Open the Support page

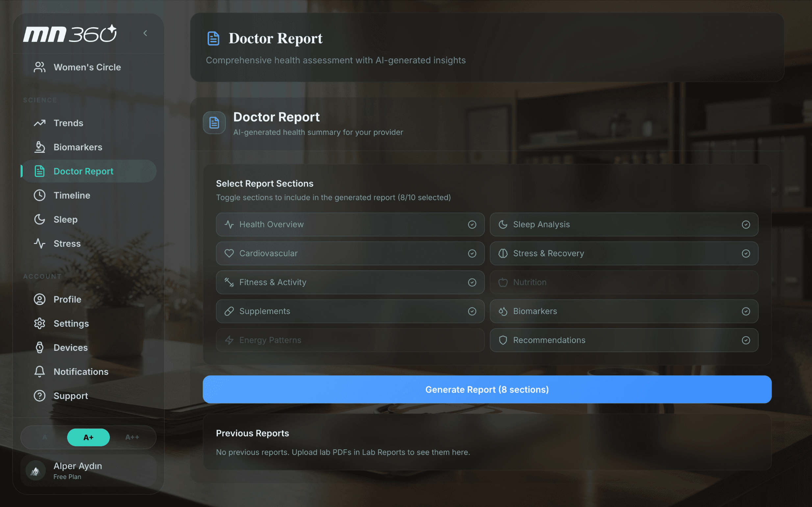tap(70, 396)
